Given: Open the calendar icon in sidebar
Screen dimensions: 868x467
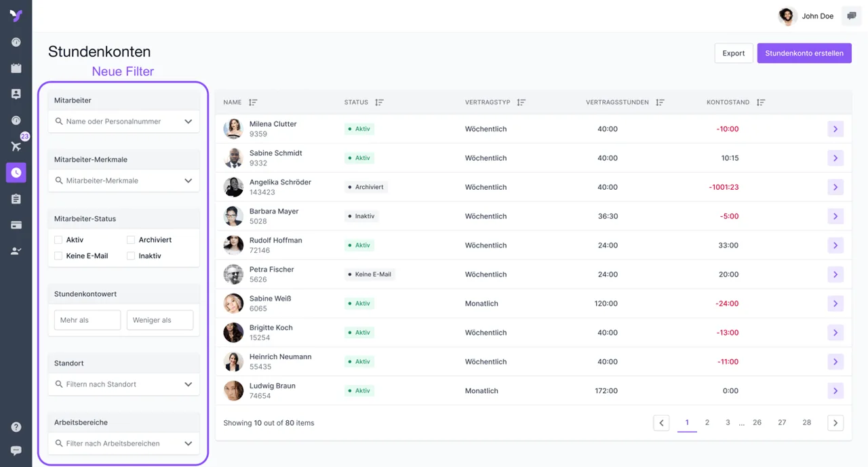Looking at the screenshot, I should pos(16,68).
